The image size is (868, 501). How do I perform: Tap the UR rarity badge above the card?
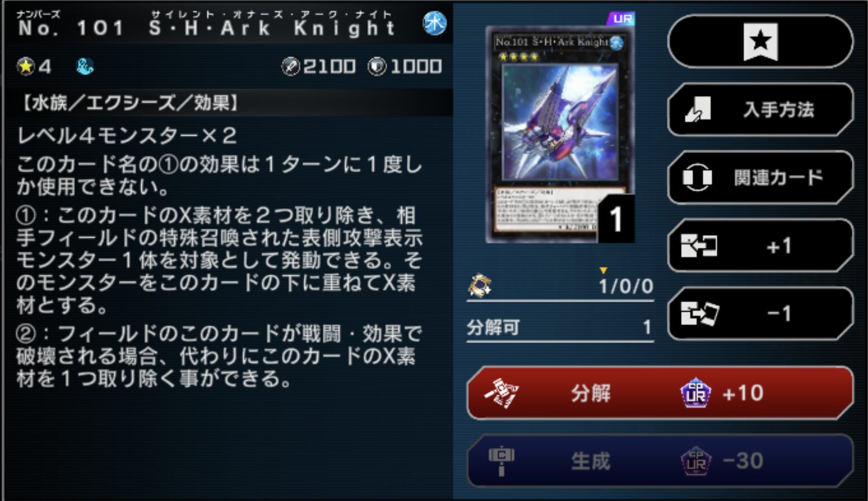[x=621, y=19]
